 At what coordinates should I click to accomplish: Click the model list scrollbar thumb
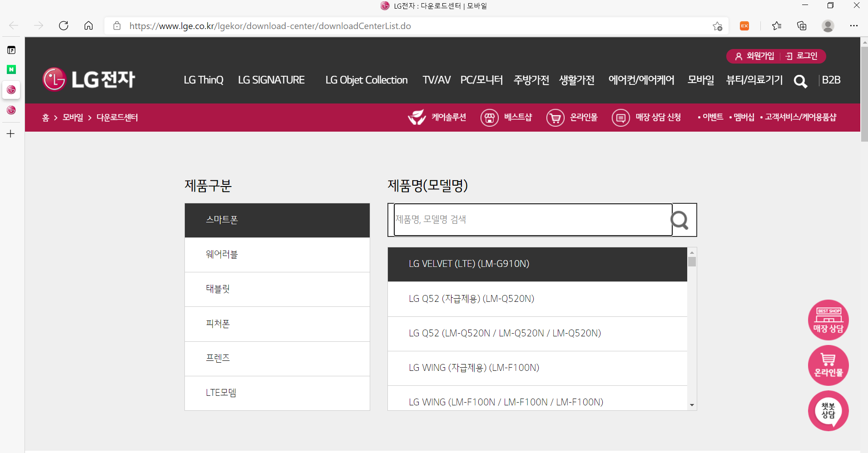coord(692,262)
